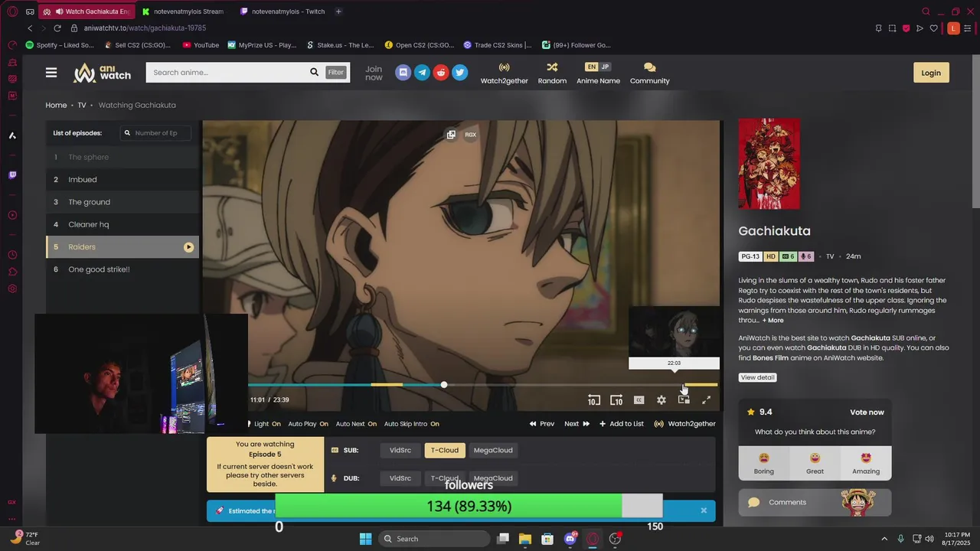Open a new browser tab
This screenshot has width=980, height=551.
pos(338,11)
